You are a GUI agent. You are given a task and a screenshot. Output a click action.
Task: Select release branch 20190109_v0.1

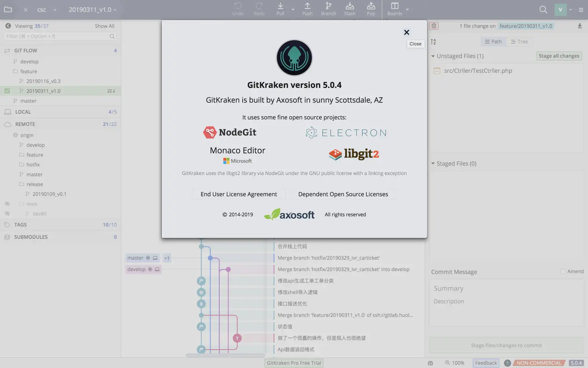pyautogui.click(x=49, y=194)
